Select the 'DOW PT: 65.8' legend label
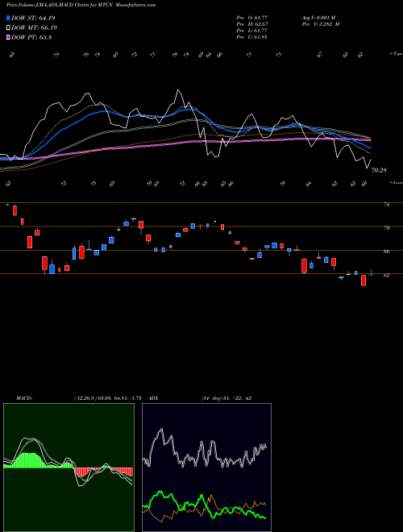This screenshot has height=532, width=403. [x=31, y=38]
